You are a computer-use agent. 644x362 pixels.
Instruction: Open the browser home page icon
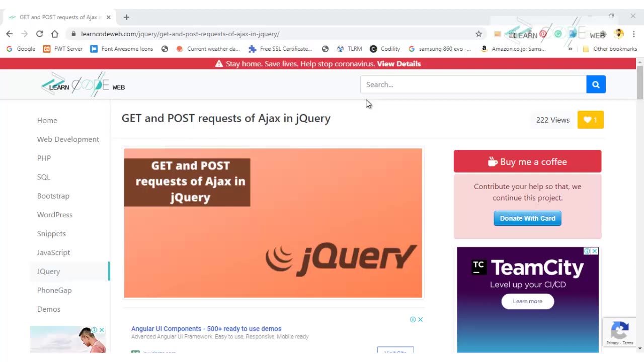pos(55,34)
